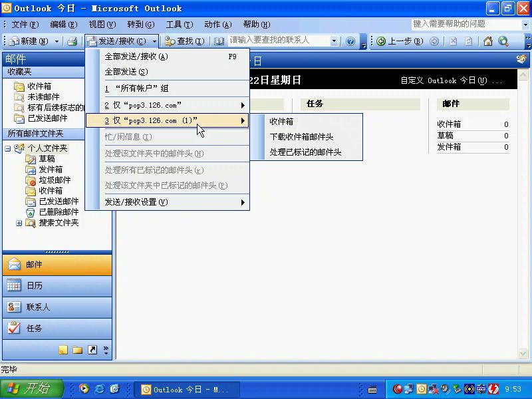Select the "All Accounts" group entry
The width and height of the screenshot is (532, 399).
click(168, 88)
